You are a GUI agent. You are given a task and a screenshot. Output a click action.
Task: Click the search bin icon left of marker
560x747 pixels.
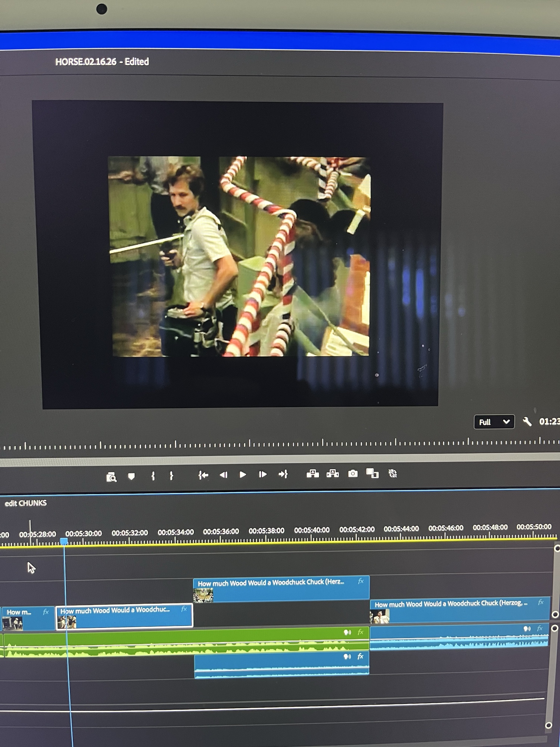[x=111, y=477]
